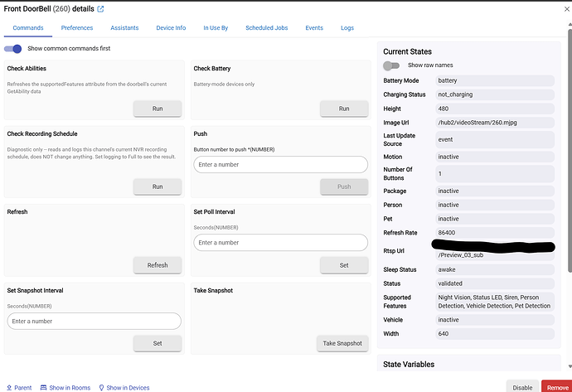Toggle Show common commands first switch
The width and height of the screenshot is (572, 392).
tap(12, 49)
